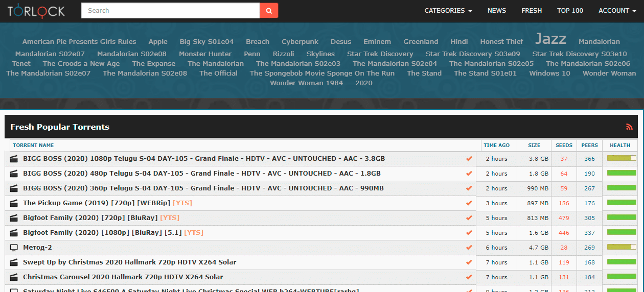Open the Cyberpunk tag link
644x292 pixels.
[x=300, y=42]
